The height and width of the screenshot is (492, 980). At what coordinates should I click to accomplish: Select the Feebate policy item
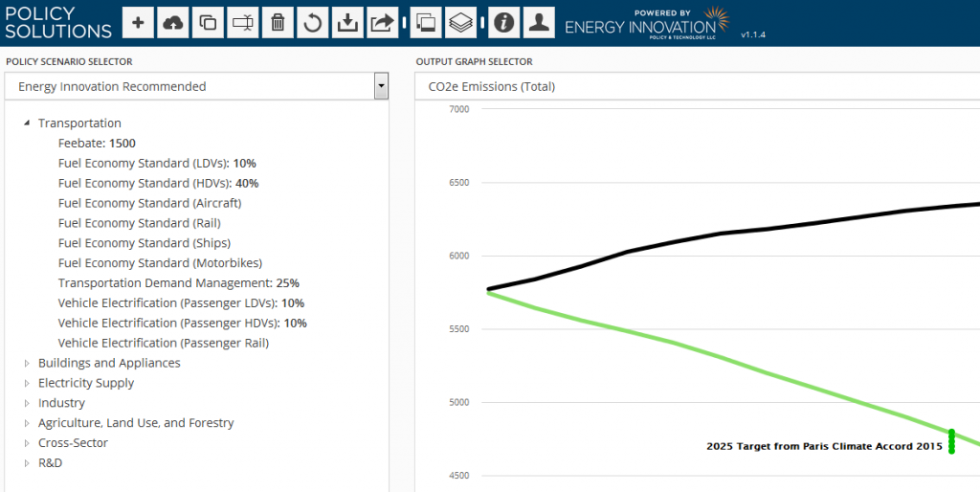(x=96, y=144)
